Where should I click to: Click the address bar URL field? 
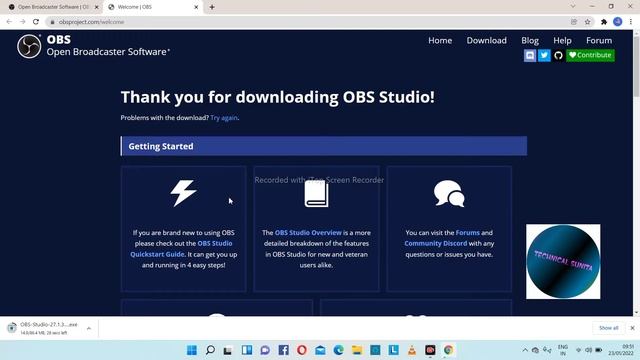pyautogui.click(x=306, y=22)
